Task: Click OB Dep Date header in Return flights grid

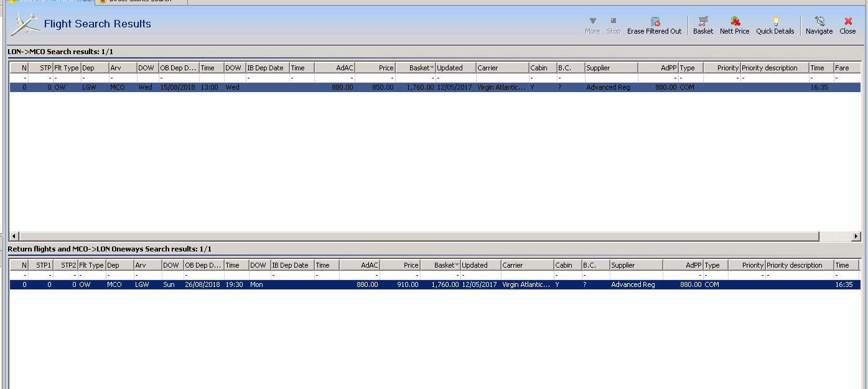Action: coord(203,265)
